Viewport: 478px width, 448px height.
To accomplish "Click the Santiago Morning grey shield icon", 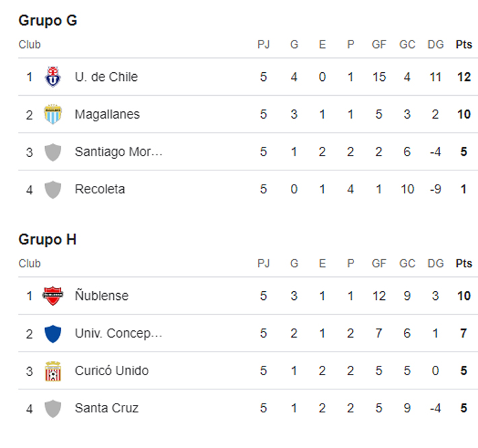I will tap(53, 152).
